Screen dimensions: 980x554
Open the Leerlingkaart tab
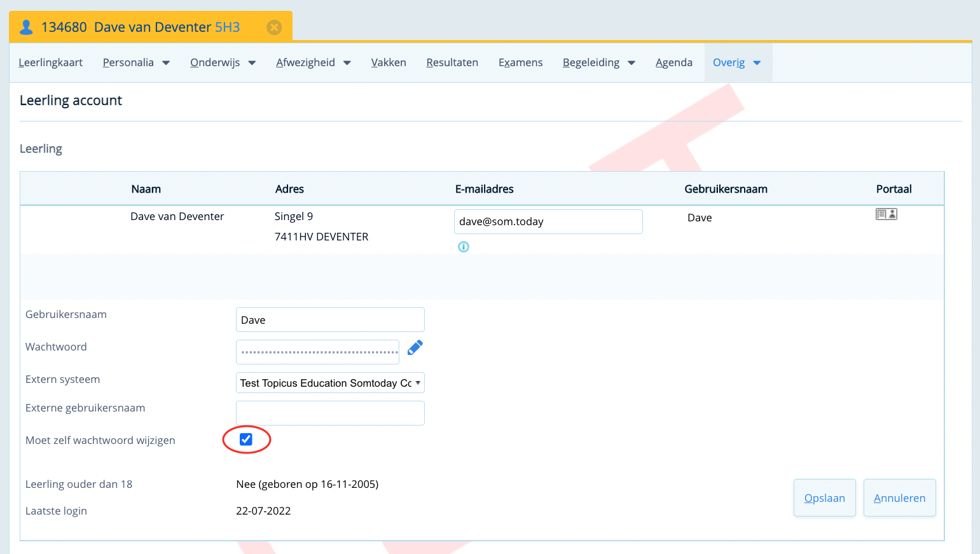pyautogui.click(x=51, y=62)
